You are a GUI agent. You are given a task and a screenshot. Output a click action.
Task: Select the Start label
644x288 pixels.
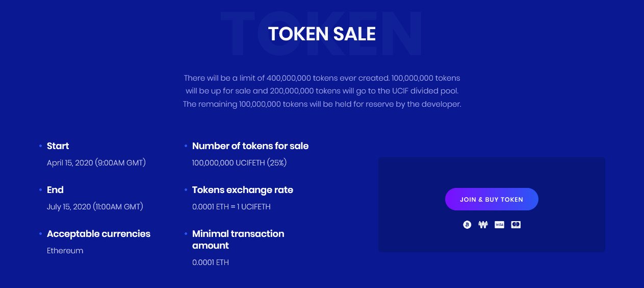pyautogui.click(x=58, y=146)
